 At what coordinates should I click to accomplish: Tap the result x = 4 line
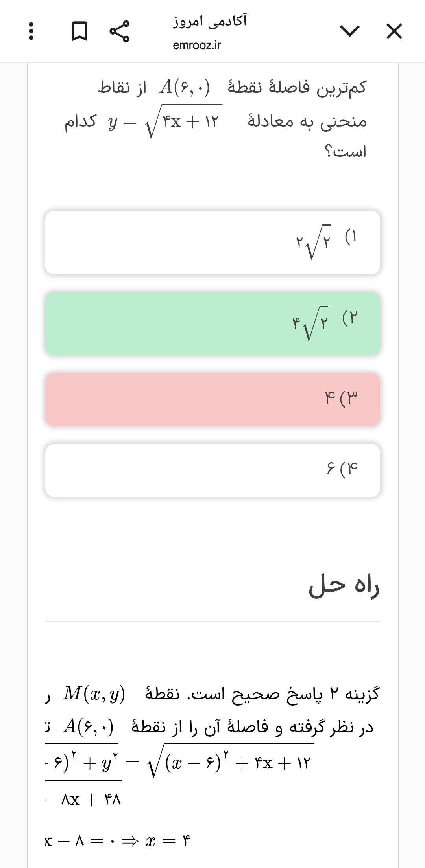[x=118, y=841]
